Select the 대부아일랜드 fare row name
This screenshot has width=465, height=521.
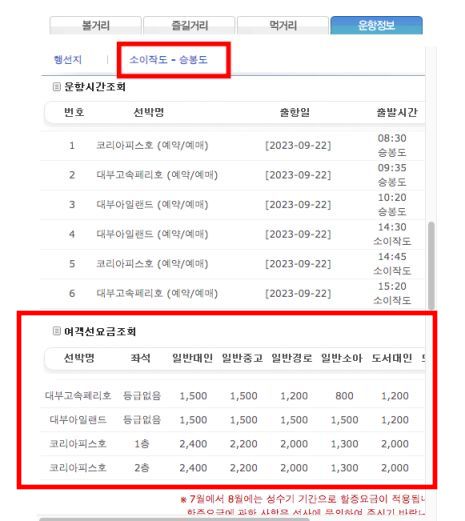tap(78, 420)
